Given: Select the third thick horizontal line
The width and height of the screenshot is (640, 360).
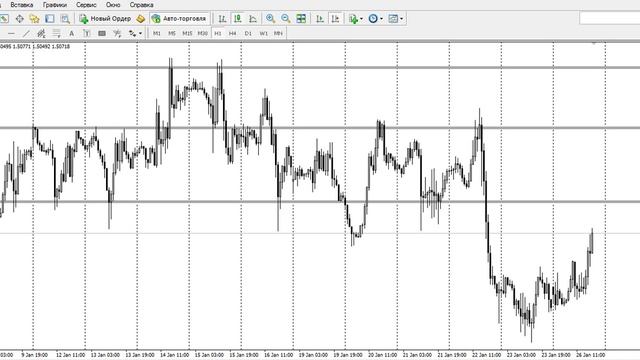Looking at the screenshot, I should 320,201.
